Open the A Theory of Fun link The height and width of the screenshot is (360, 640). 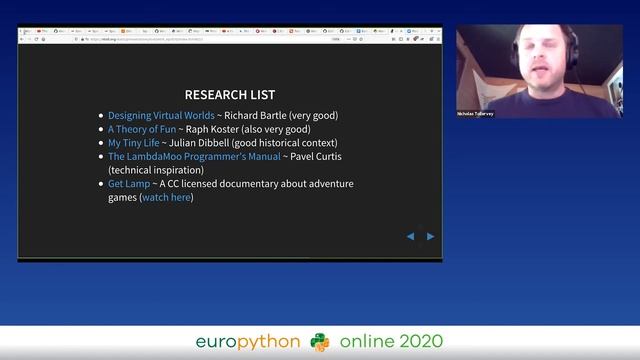click(x=142, y=129)
